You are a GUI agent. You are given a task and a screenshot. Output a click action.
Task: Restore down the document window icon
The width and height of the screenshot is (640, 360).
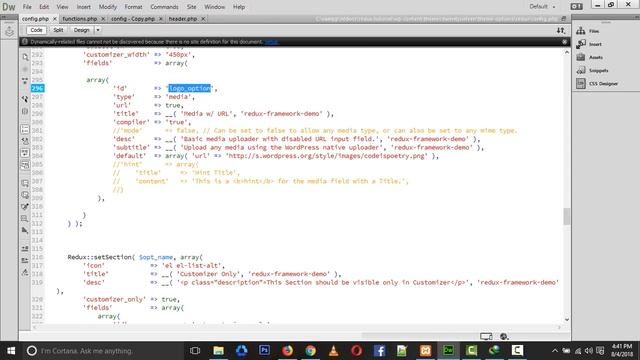tap(564, 19)
